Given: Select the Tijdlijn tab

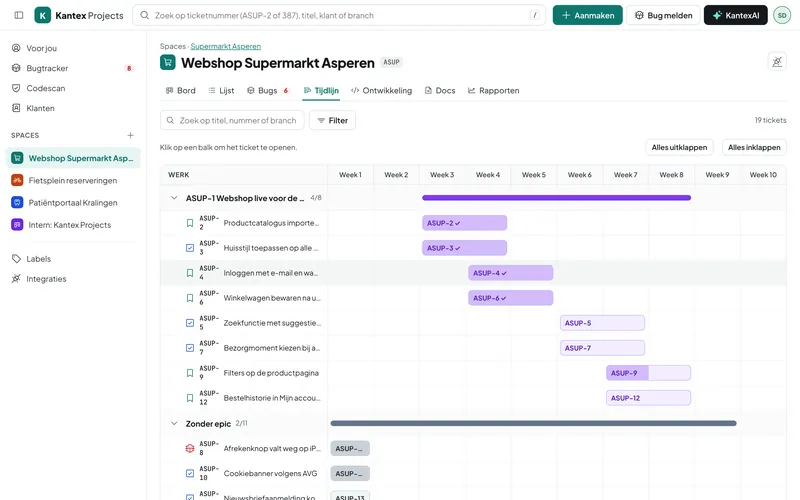Looking at the screenshot, I should 321,90.
